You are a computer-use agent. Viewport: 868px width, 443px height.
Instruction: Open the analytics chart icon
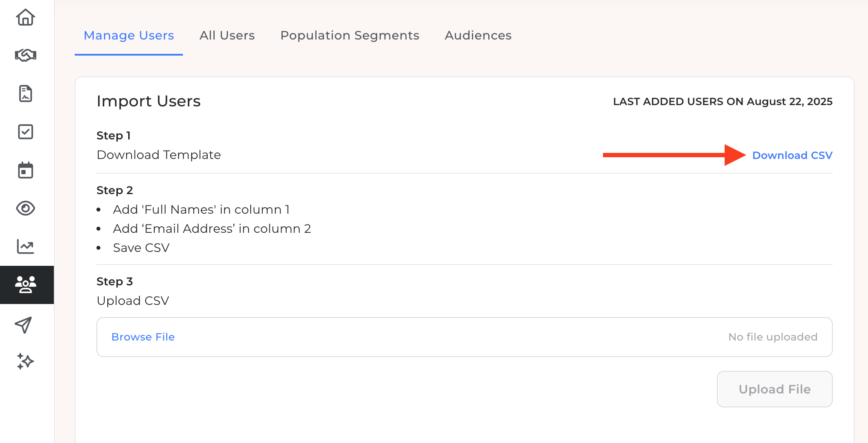26,246
